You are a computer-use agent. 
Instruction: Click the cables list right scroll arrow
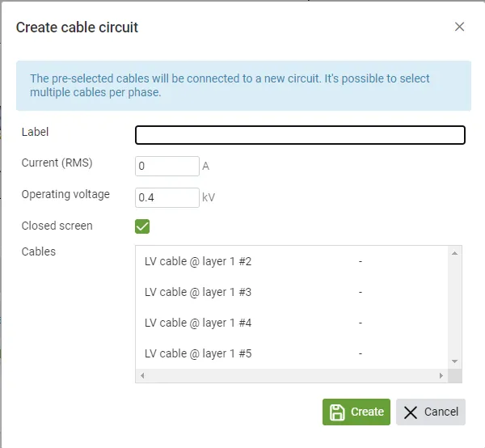pyautogui.click(x=441, y=376)
